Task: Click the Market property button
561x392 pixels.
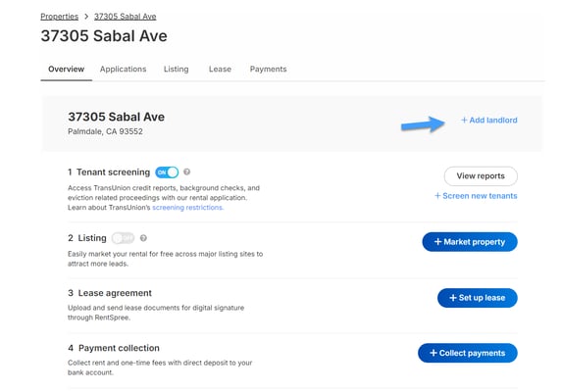Action: [x=470, y=242]
